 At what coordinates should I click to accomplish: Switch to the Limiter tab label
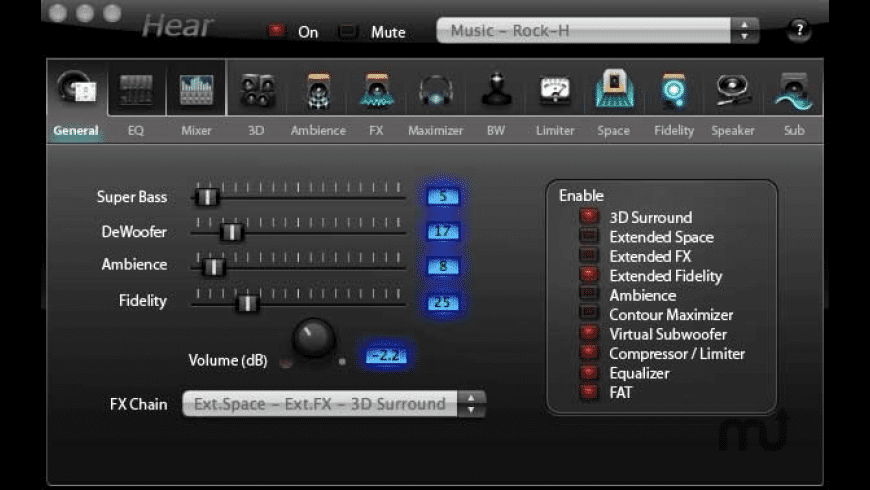tap(555, 131)
